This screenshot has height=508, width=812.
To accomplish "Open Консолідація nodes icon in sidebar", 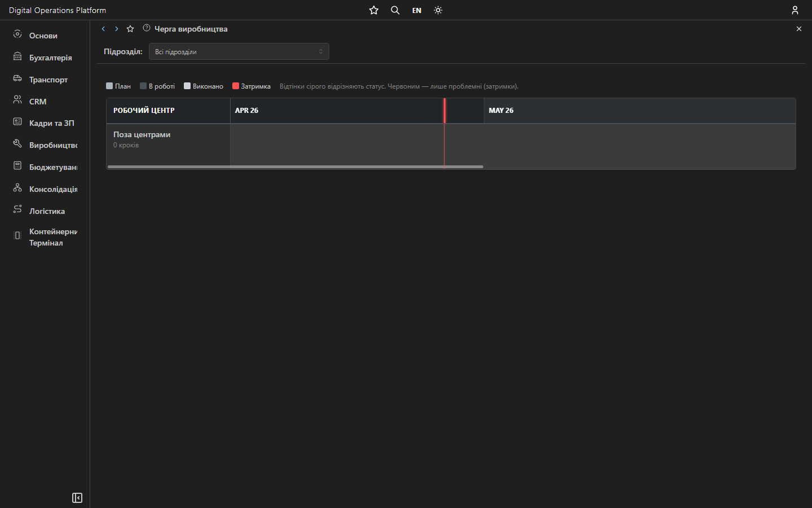I will pos(17,188).
